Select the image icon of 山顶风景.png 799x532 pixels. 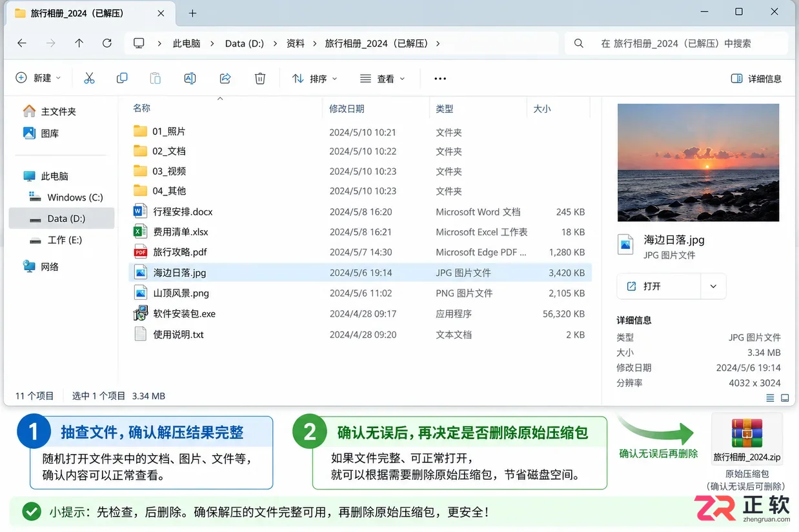point(140,293)
